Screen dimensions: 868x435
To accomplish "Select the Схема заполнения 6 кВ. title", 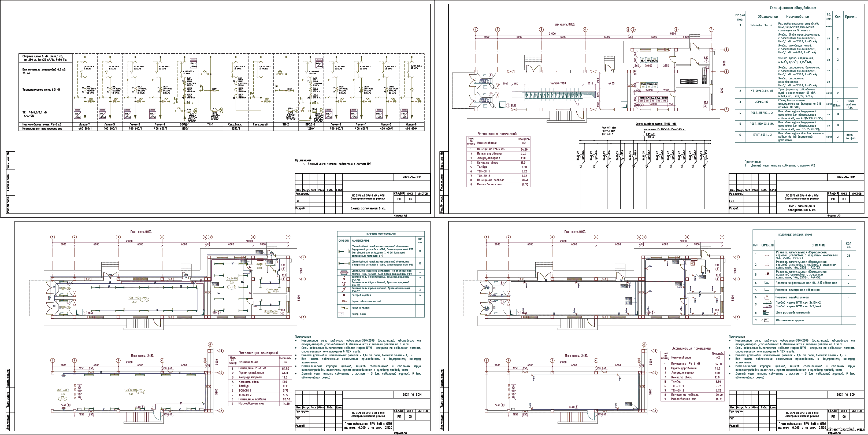I will (x=368, y=208).
